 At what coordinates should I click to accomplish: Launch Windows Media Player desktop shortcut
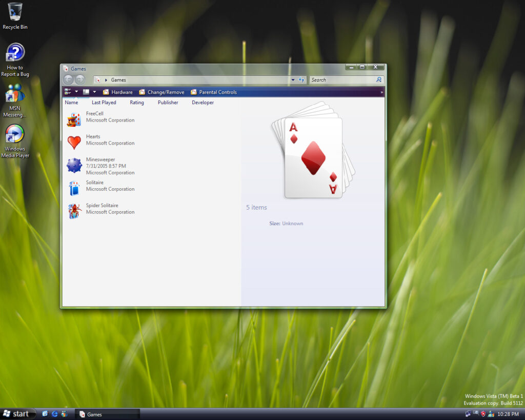(15, 141)
